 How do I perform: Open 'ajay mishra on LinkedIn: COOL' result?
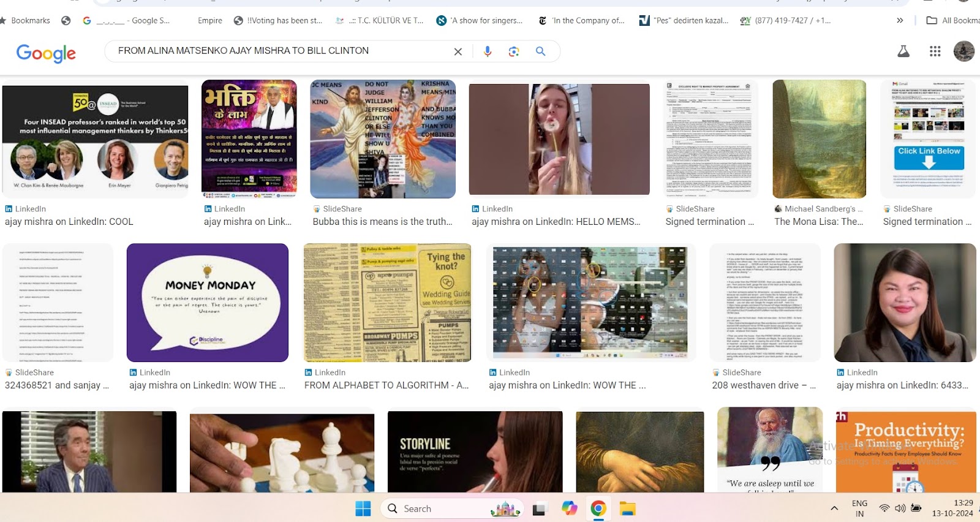[69, 222]
